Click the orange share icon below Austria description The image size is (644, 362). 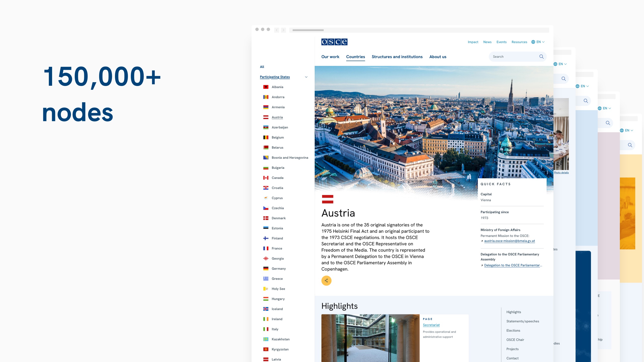(326, 281)
